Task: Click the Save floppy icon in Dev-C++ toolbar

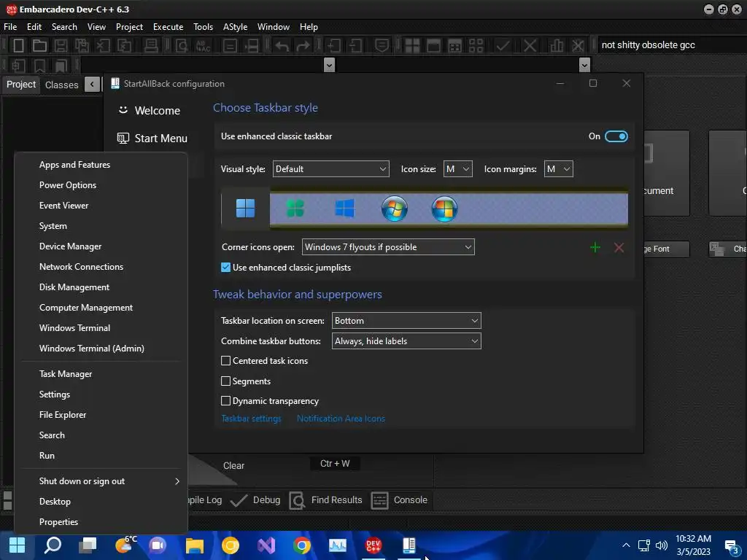Action: click(61, 45)
